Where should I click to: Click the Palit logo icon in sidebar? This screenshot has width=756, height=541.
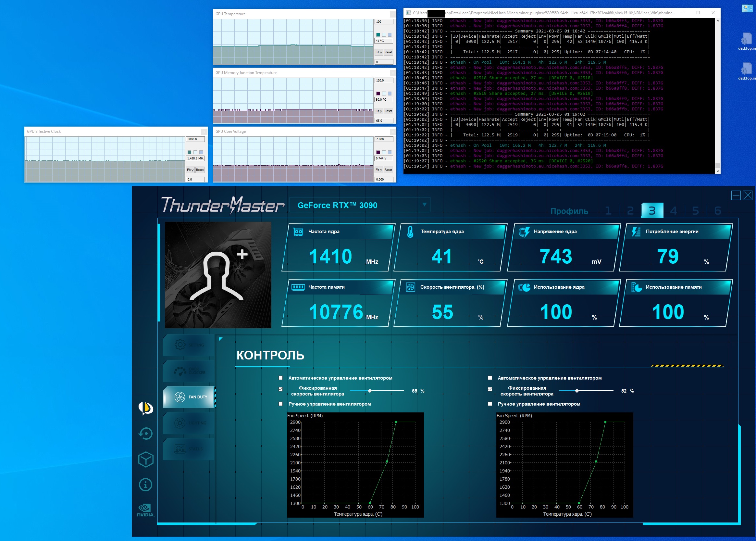[145, 408]
